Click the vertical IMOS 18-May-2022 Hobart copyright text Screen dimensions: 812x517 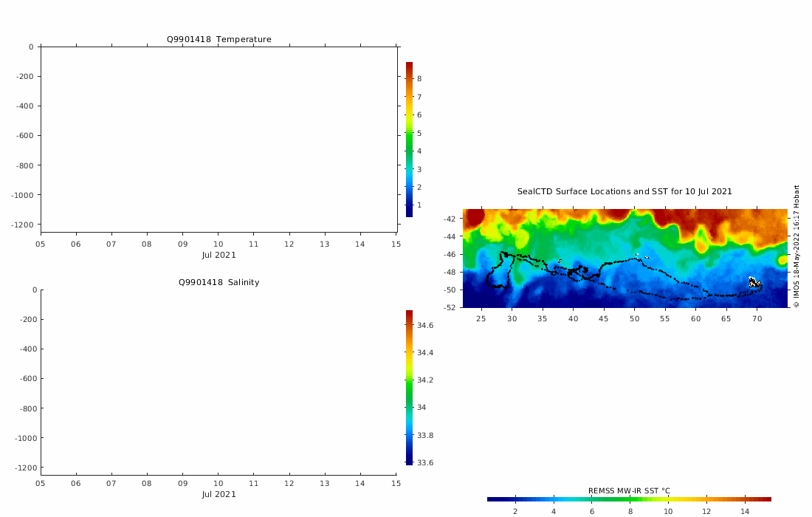click(x=796, y=246)
